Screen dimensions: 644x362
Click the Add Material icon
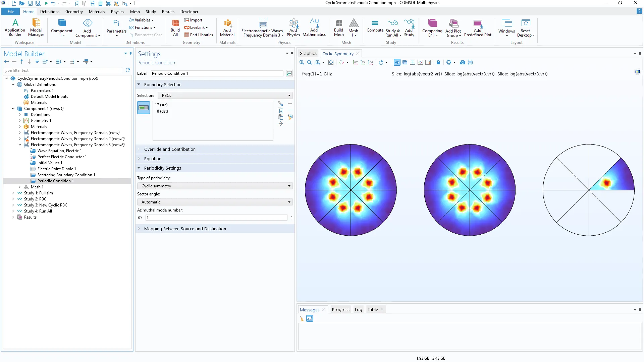pos(227,27)
